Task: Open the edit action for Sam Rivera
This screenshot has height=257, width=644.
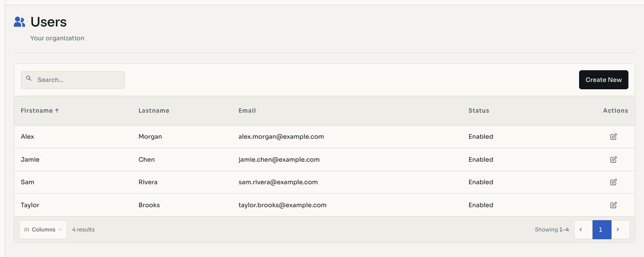Action: 613,182
